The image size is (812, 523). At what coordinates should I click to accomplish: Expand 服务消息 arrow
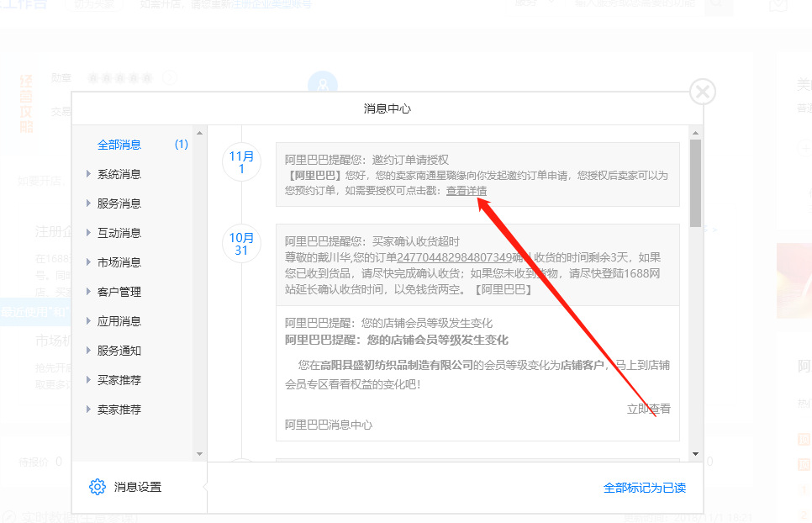click(x=88, y=203)
